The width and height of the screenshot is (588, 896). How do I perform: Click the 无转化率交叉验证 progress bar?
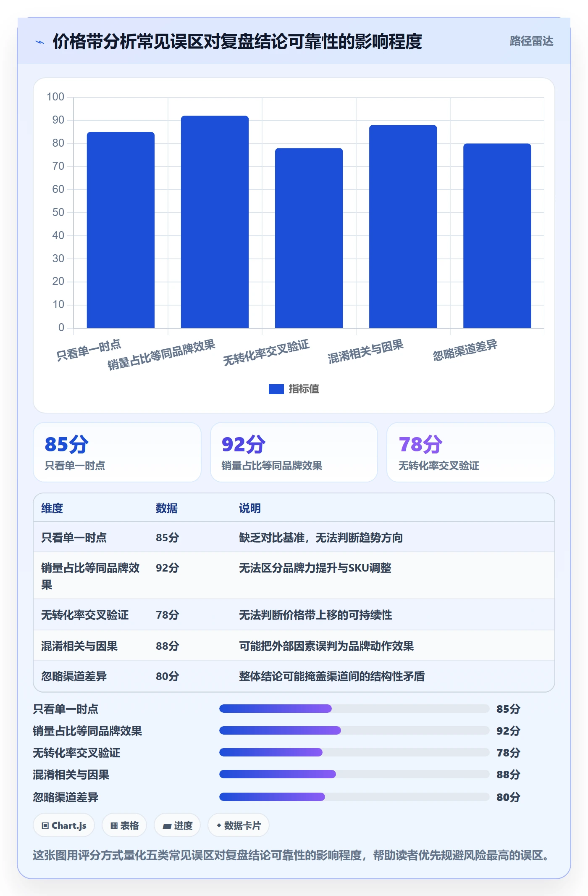354,752
